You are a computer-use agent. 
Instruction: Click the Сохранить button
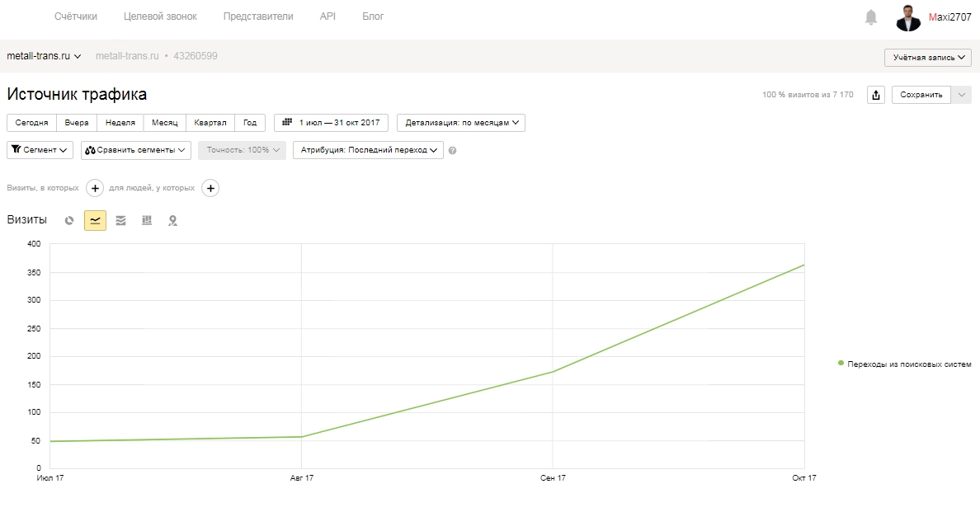921,95
